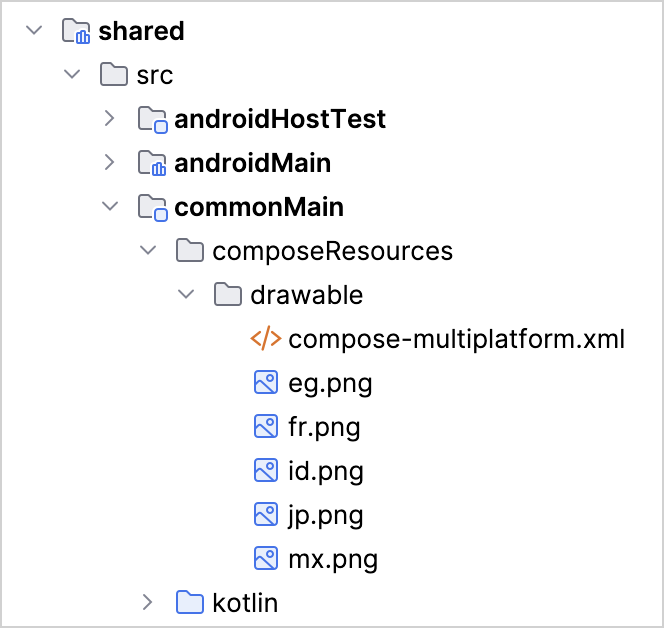Screen dimensions: 664x628
Task: Click the XML icon of compose-multiplatform.xml
Action: [x=266, y=339]
